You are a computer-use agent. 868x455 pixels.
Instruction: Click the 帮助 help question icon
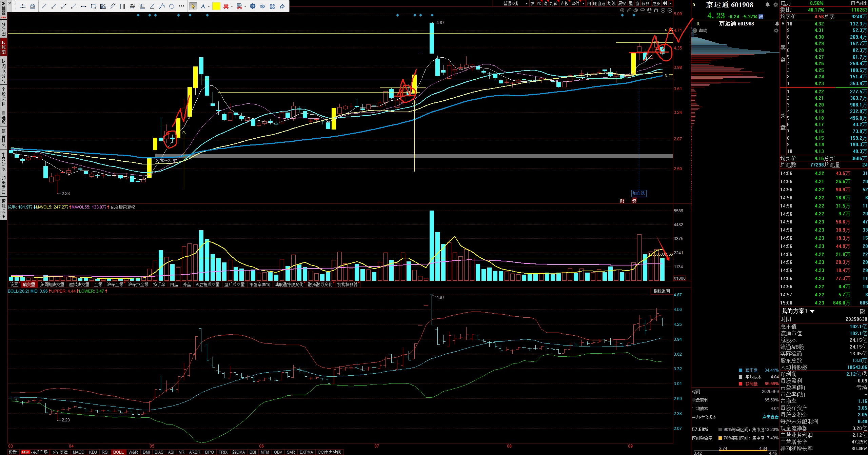coord(695,31)
